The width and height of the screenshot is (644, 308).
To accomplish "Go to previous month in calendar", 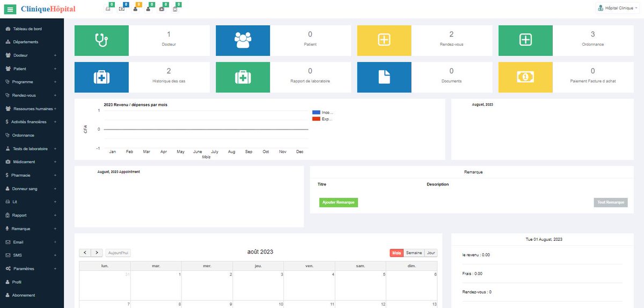I will [85, 253].
